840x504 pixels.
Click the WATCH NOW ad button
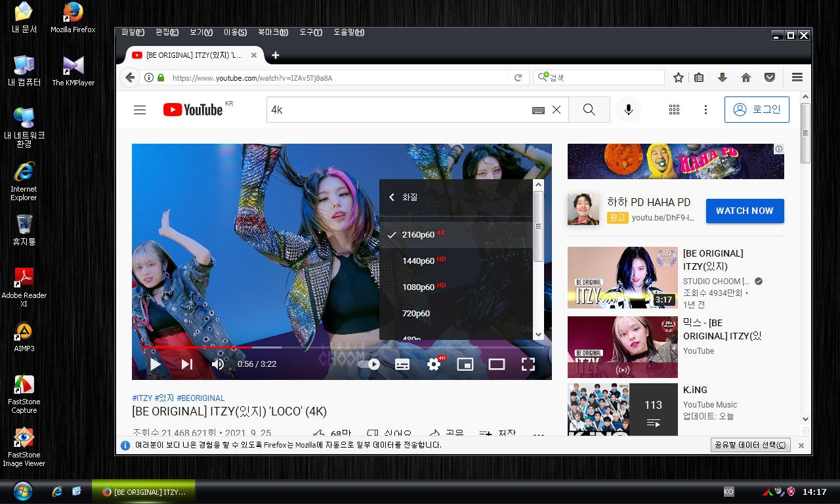coord(745,211)
